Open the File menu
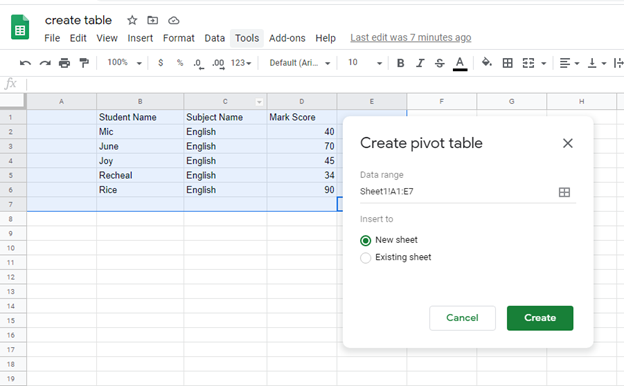Viewport: 624px width, 386px height. pos(52,38)
